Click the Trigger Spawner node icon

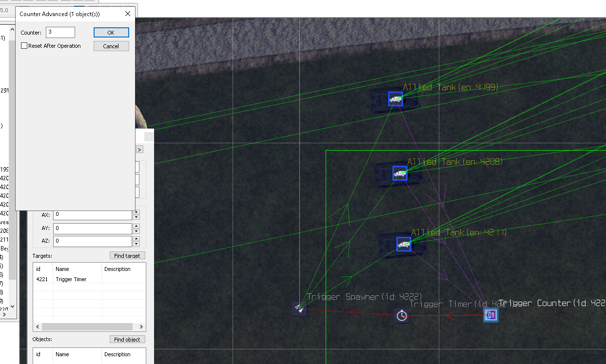(x=299, y=309)
